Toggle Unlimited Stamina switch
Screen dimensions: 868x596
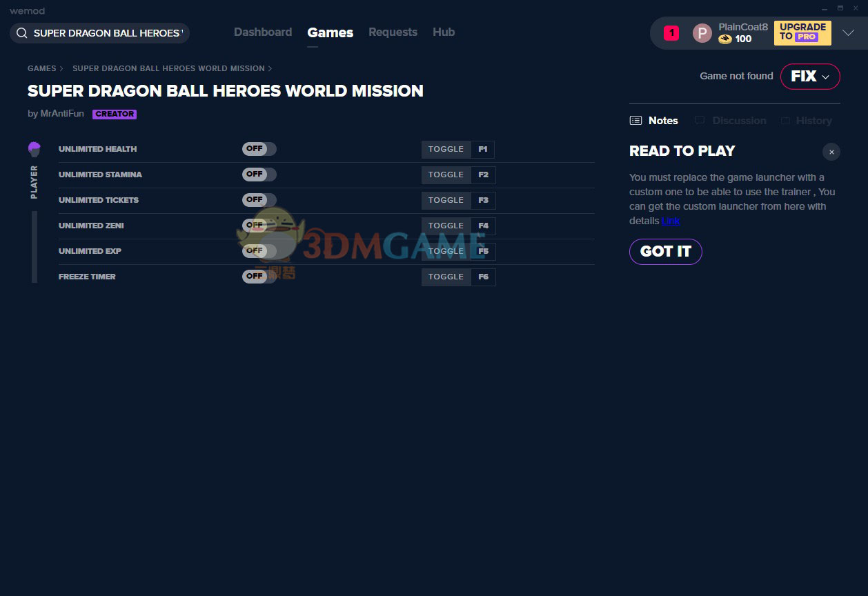point(259,175)
